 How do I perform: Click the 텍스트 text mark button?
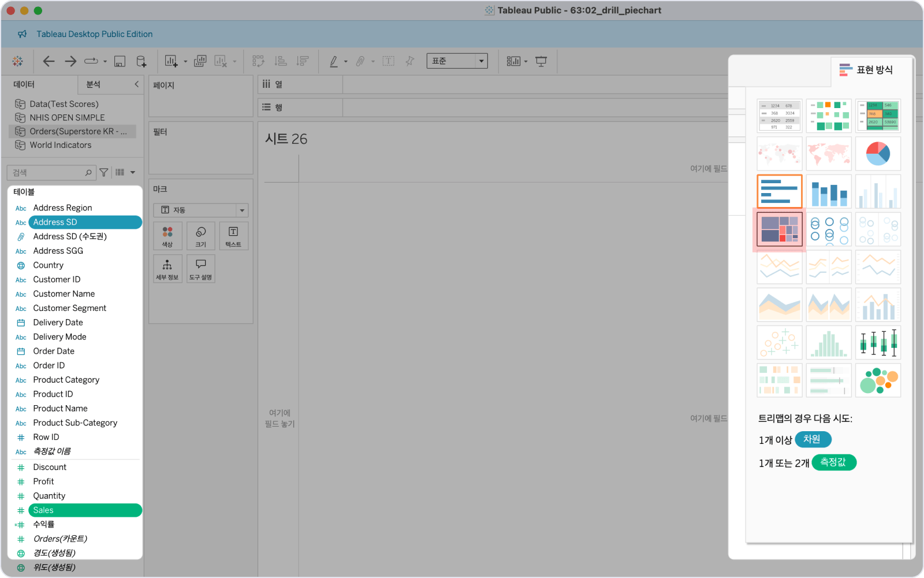pyautogui.click(x=233, y=236)
